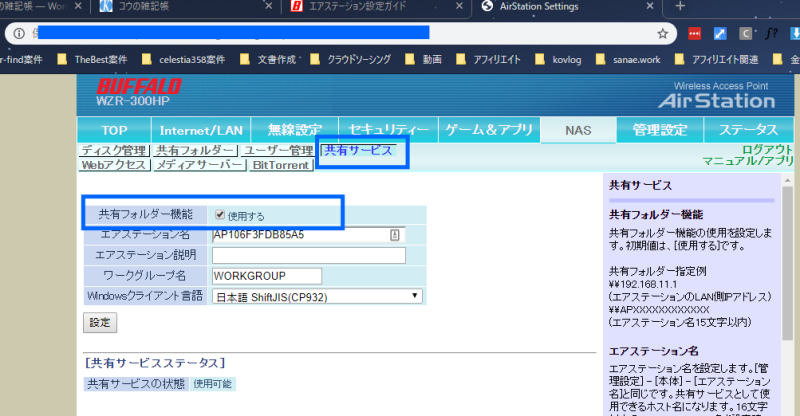Click the red extension icon in toolbar
The height and width of the screenshot is (416, 800).
pyautogui.click(x=694, y=33)
